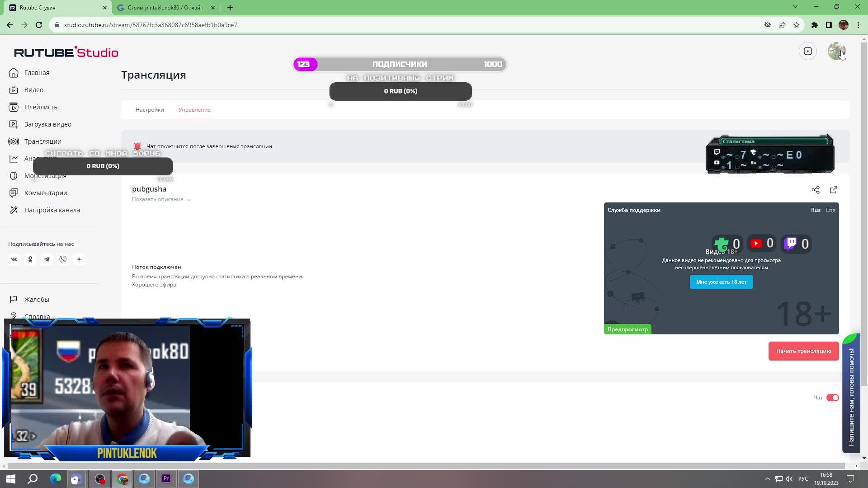Launch Premiere Pro from the taskbar
The height and width of the screenshot is (488, 868).
click(x=166, y=479)
